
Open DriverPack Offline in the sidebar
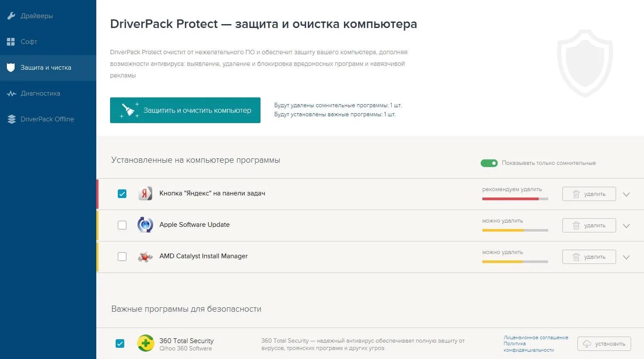coord(48,119)
